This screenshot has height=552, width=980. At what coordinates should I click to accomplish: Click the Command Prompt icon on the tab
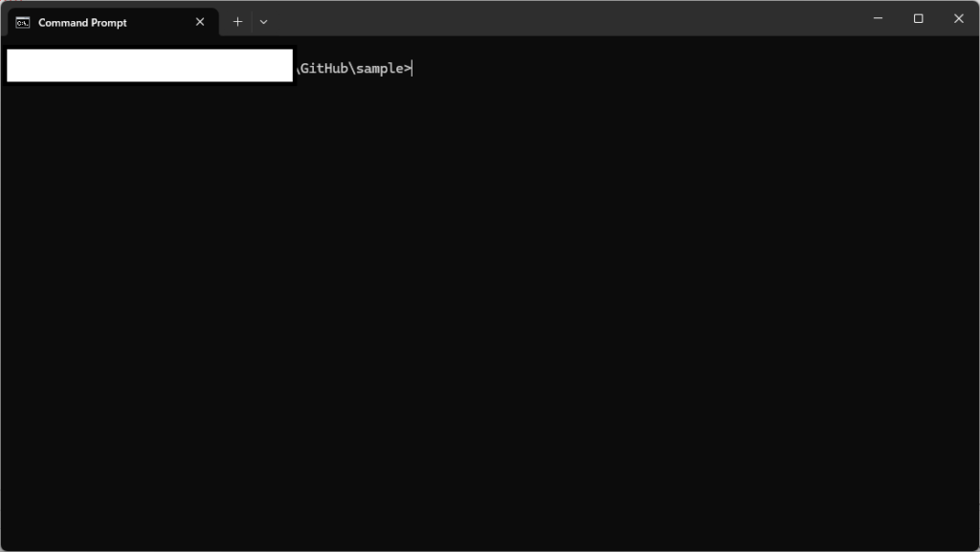tap(24, 21)
